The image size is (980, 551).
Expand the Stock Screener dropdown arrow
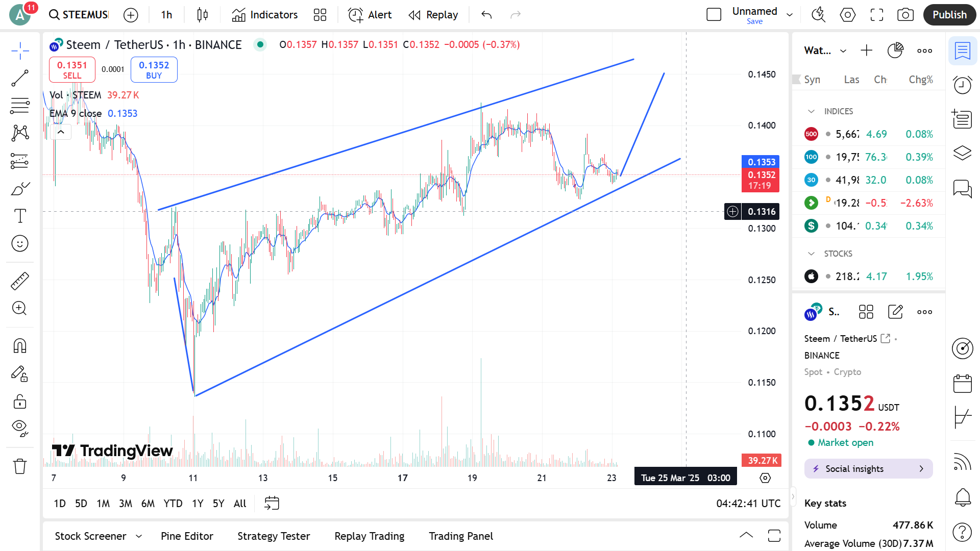(x=139, y=536)
